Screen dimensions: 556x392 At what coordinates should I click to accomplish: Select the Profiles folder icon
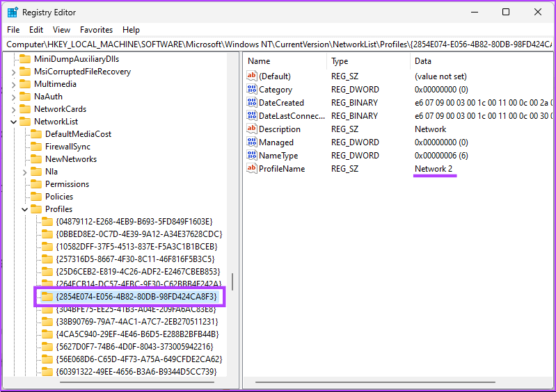36,209
